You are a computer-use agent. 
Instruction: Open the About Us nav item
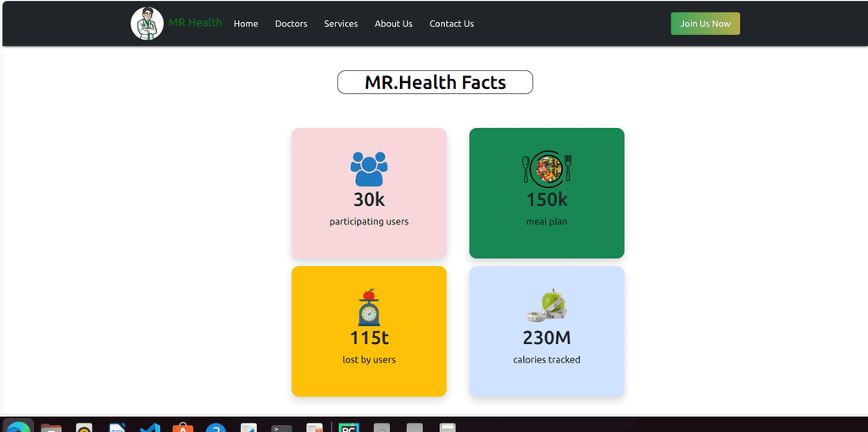tap(393, 24)
